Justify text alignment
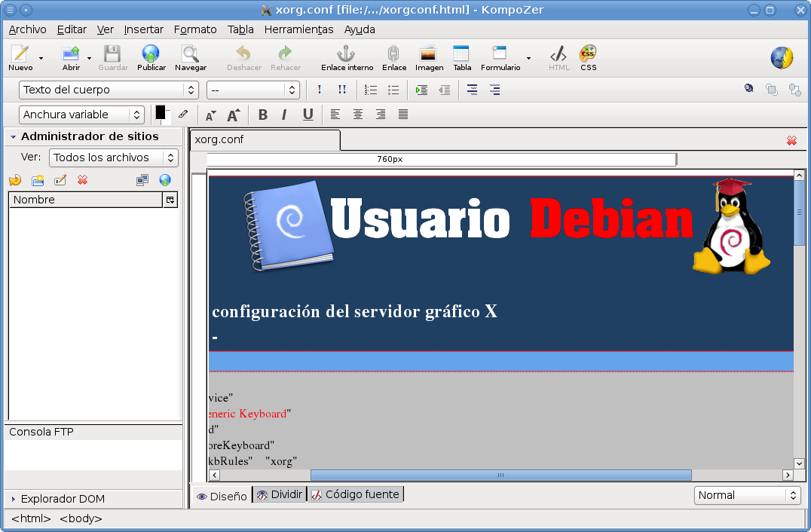811x532 pixels. point(403,115)
